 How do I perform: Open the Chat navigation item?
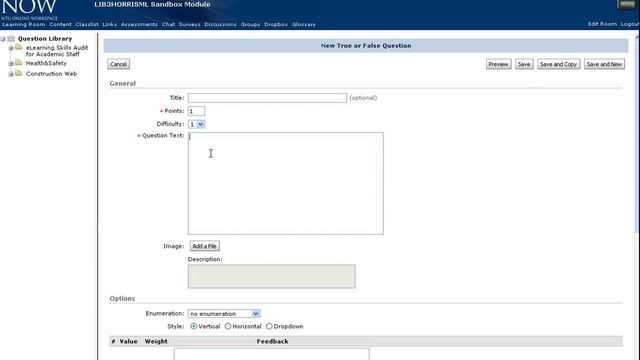point(168,24)
